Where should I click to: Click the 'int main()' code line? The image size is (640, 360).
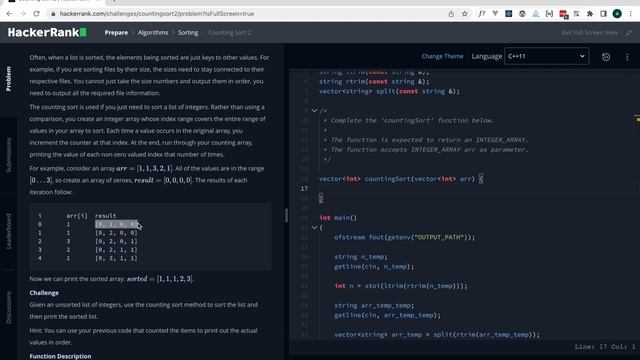338,218
